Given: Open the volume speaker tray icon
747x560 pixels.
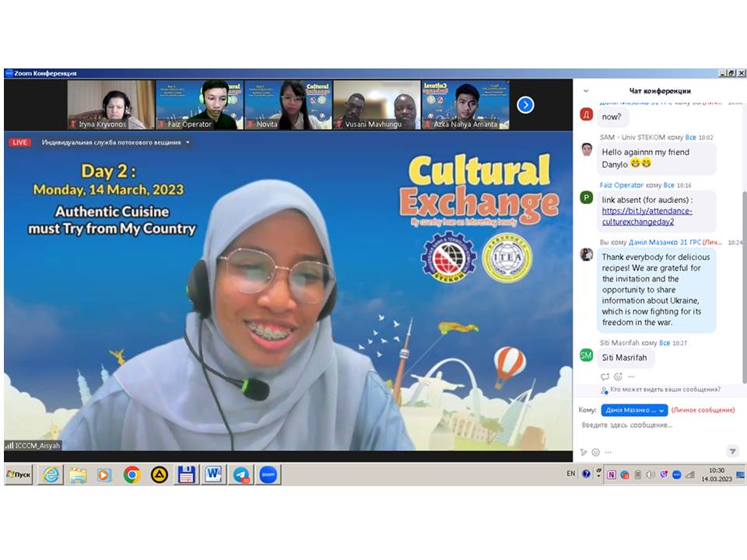Looking at the screenshot, I should pyautogui.click(x=651, y=474).
